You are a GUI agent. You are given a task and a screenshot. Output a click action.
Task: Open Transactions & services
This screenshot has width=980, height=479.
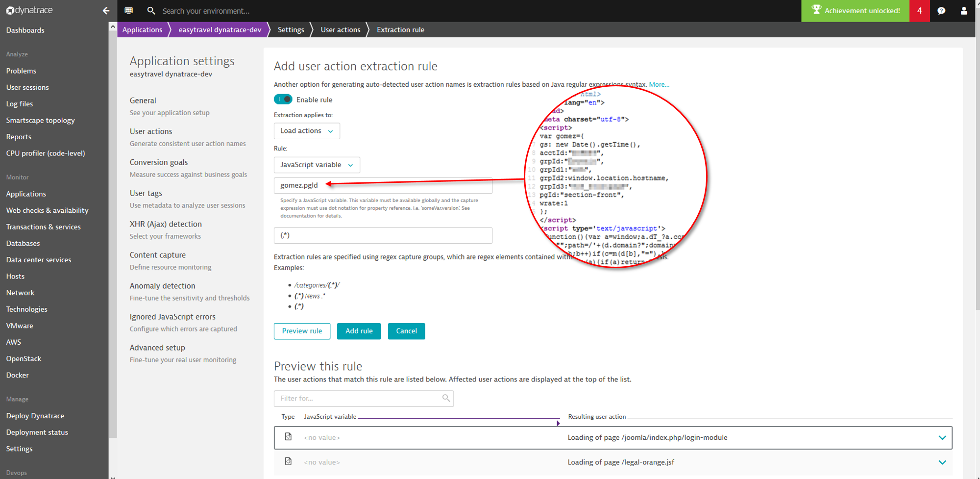43,227
